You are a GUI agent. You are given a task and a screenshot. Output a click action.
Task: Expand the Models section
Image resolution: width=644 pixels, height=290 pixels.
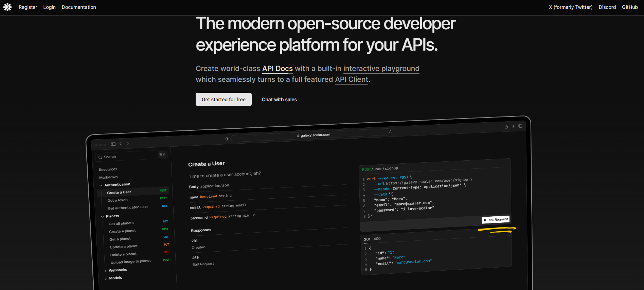tap(106, 278)
